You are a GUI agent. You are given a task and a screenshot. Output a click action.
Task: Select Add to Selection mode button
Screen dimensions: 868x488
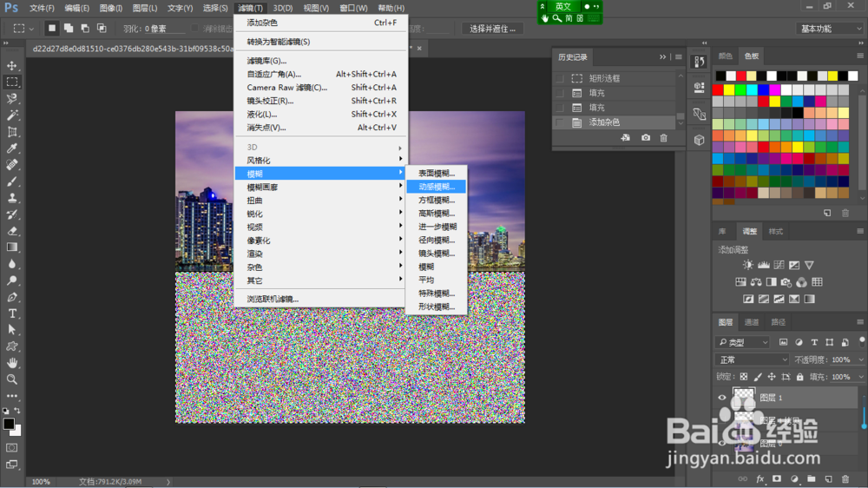[x=68, y=28]
